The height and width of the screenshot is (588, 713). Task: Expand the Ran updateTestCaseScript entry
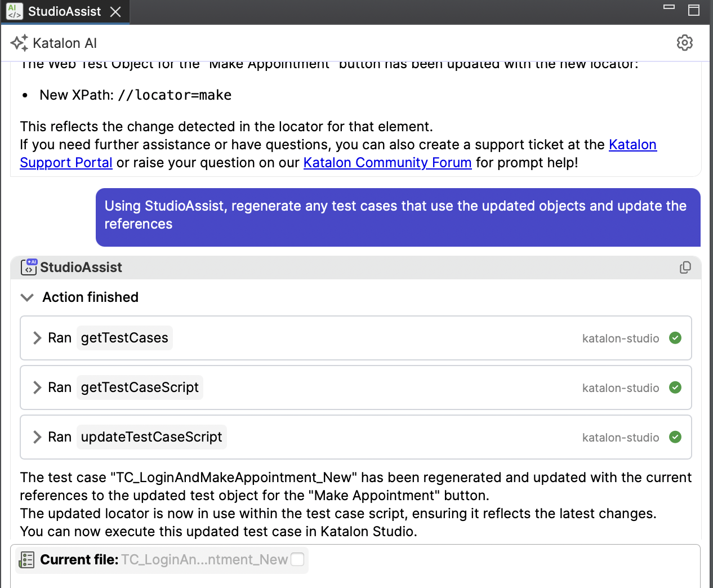[36, 437]
